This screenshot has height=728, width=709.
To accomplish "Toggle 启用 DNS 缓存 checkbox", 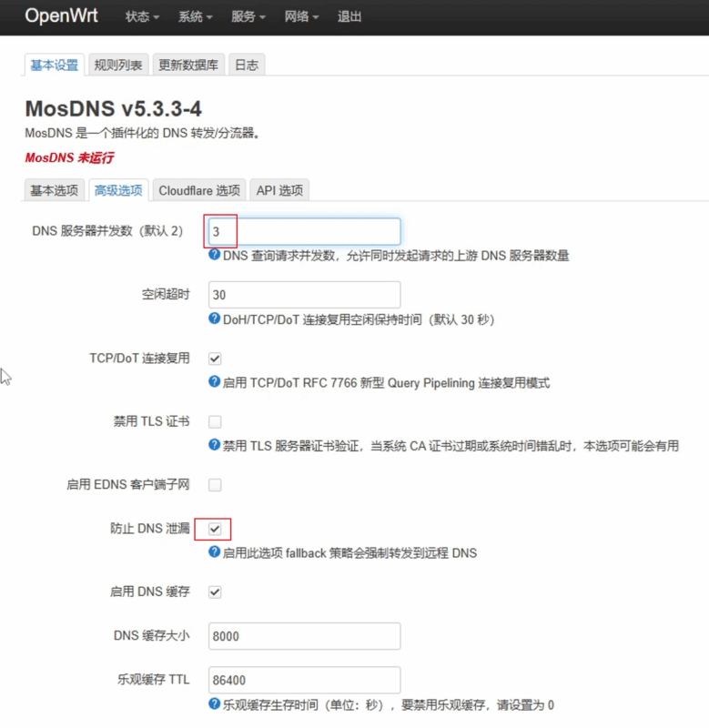I will pyautogui.click(x=216, y=592).
